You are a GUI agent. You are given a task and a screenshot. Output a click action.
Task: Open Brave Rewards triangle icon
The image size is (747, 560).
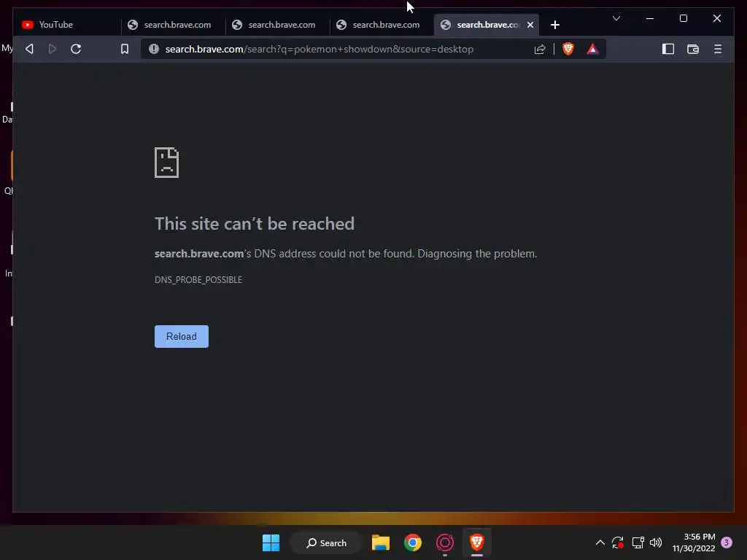pyautogui.click(x=592, y=49)
